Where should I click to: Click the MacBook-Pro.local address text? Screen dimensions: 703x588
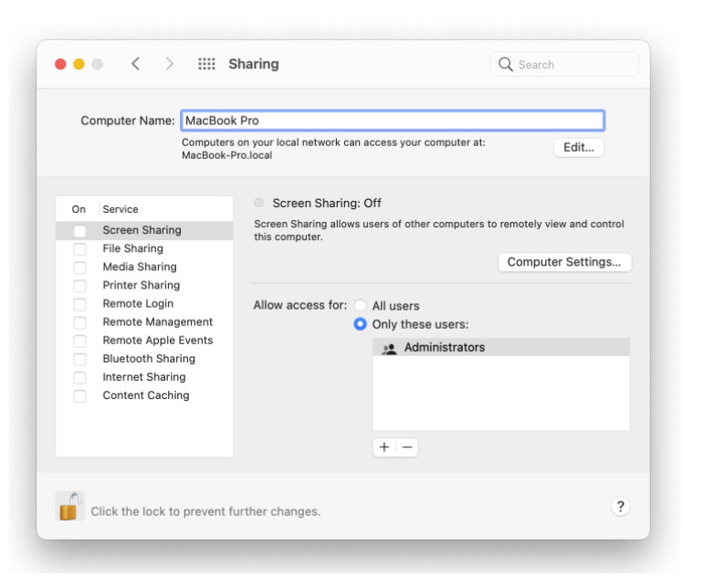(226, 155)
